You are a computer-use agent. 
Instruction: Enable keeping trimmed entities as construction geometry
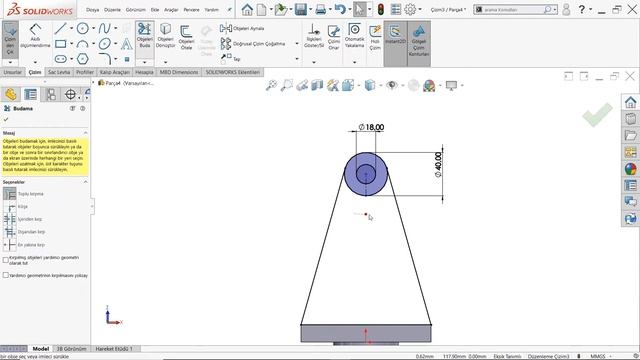tap(6, 260)
